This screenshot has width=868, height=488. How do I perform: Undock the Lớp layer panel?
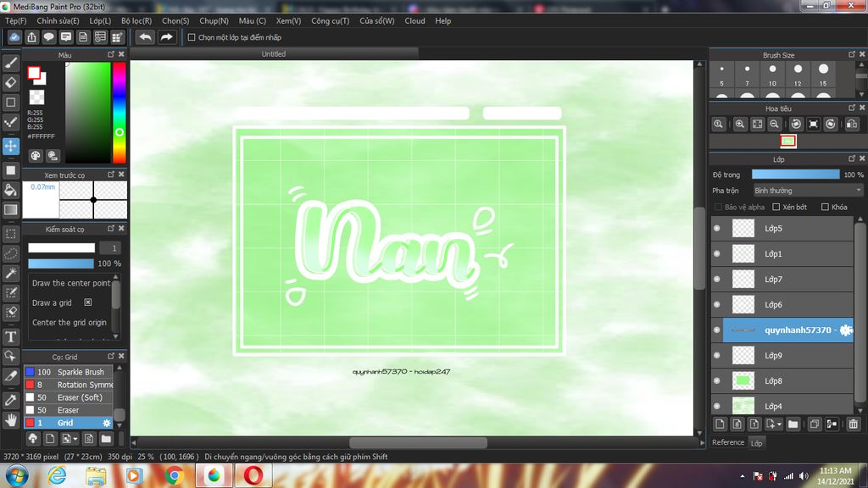point(851,158)
